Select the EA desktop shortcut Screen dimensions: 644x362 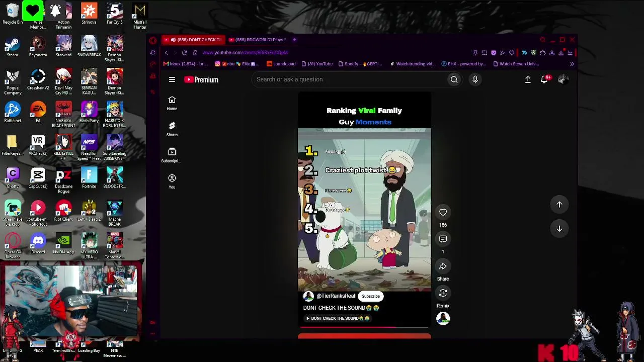[38, 113]
